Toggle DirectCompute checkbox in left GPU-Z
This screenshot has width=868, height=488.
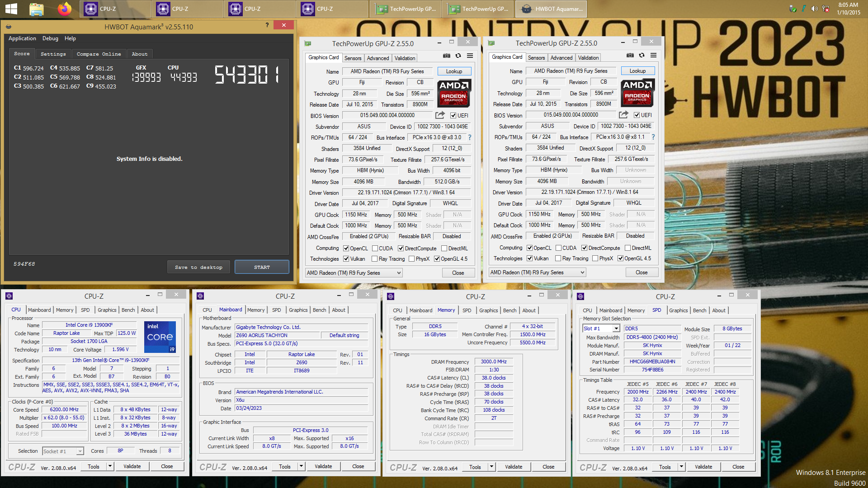pos(401,249)
